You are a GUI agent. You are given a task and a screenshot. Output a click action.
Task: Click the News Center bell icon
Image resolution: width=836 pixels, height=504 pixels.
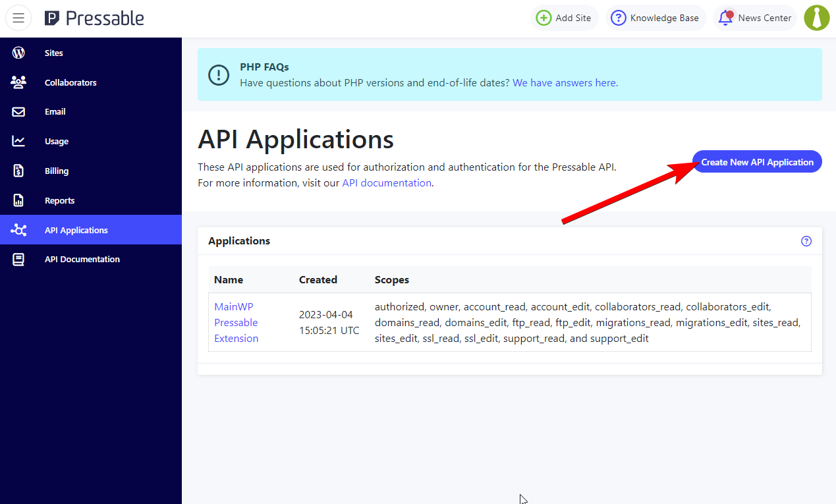pos(725,18)
